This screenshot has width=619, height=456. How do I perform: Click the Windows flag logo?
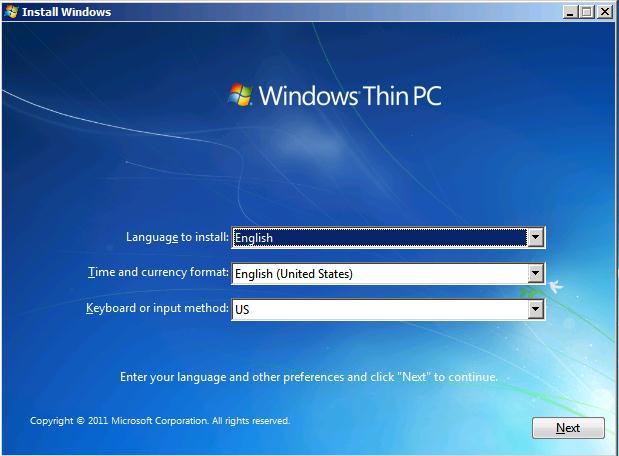pyautogui.click(x=241, y=95)
